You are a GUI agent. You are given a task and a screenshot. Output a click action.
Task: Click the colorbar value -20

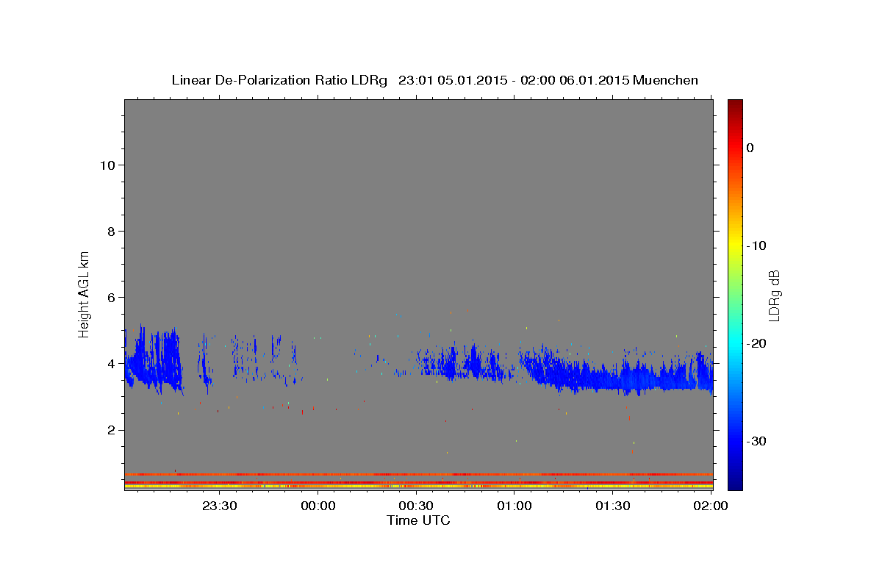(x=757, y=343)
